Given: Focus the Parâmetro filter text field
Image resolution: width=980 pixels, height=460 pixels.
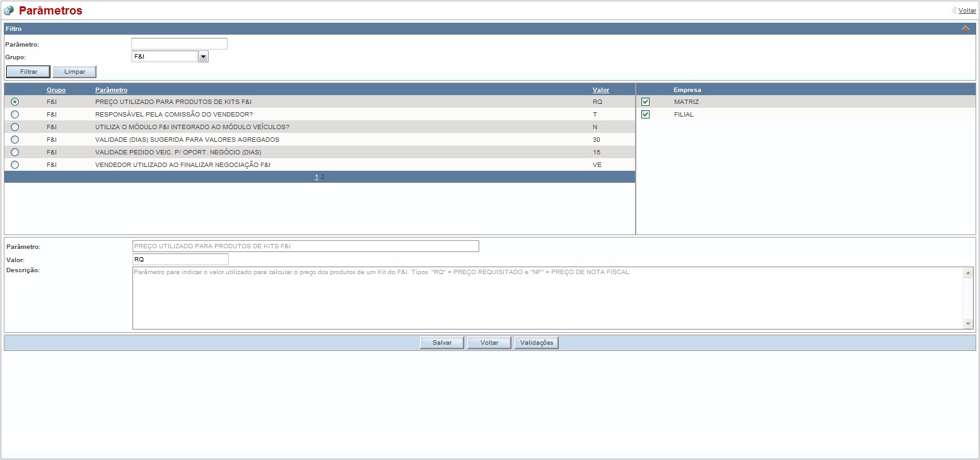Looking at the screenshot, I should tap(179, 44).
